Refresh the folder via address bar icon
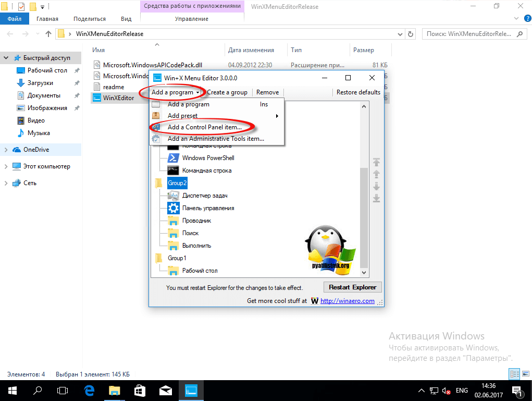The image size is (532, 401). (411, 34)
